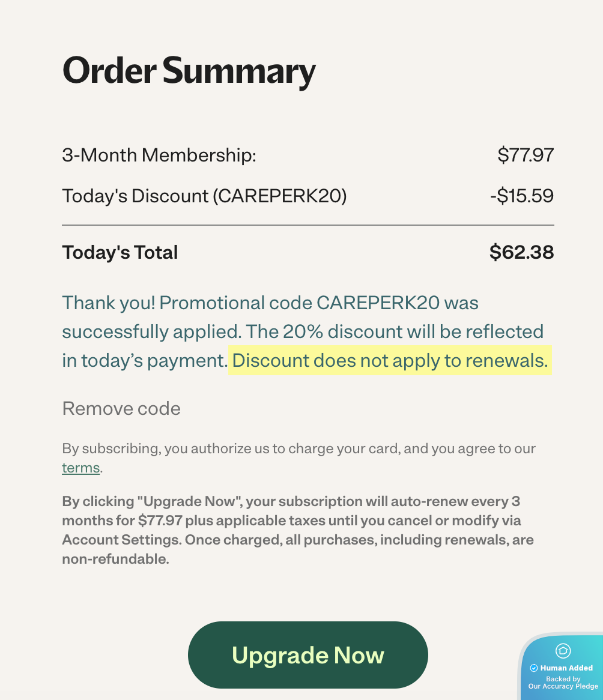
Task: Click the auto-renew disclosure paragraph
Action: [291, 520]
